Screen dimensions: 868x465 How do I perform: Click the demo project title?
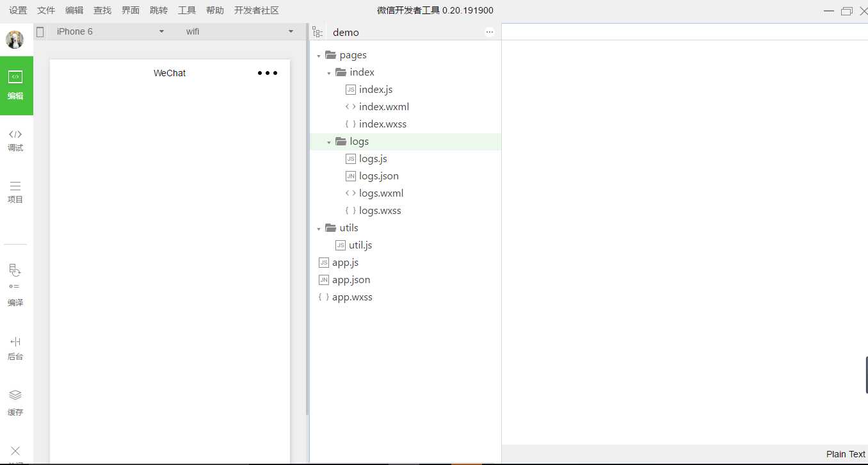pyautogui.click(x=346, y=32)
